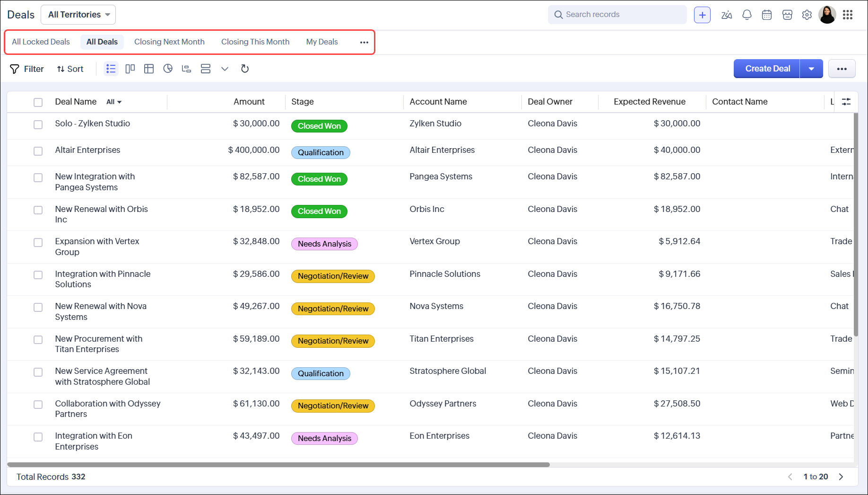
Task: Switch to Closing This Month view
Action: tap(255, 42)
